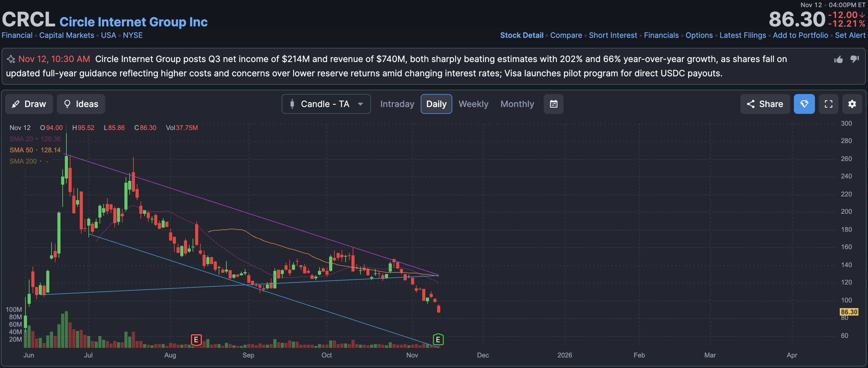Switch to the Weekly timeframe
Image resolution: width=868 pixels, height=368 pixels.
[473, 104]
